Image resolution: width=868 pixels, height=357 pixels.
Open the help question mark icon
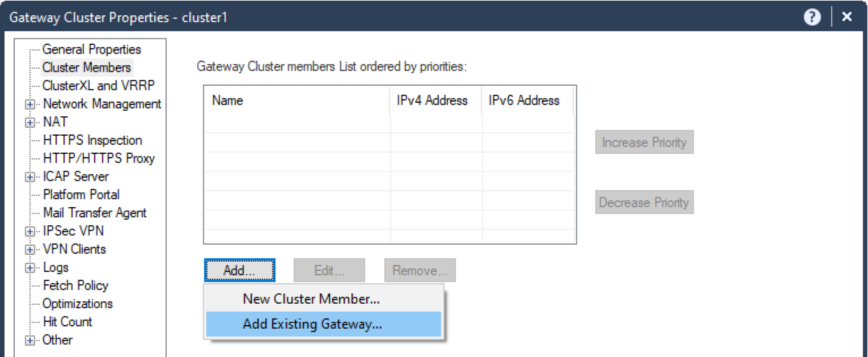(x=812, y=18)
